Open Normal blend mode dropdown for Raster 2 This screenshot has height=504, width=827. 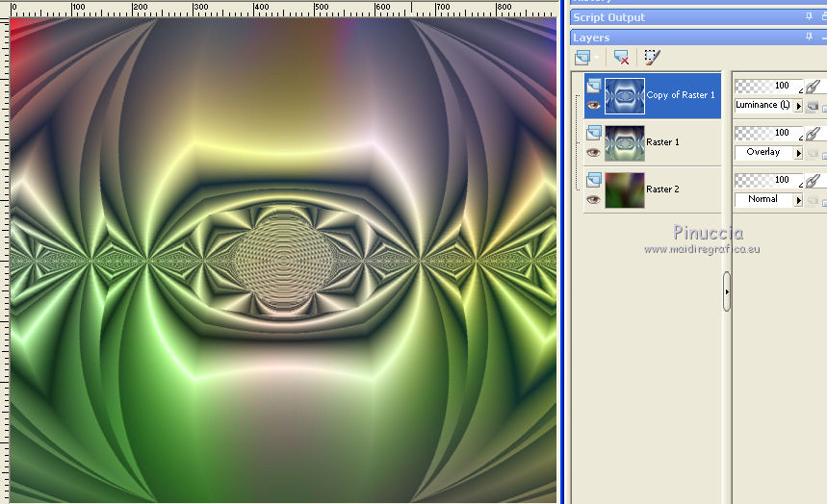(x=798, y=200)
